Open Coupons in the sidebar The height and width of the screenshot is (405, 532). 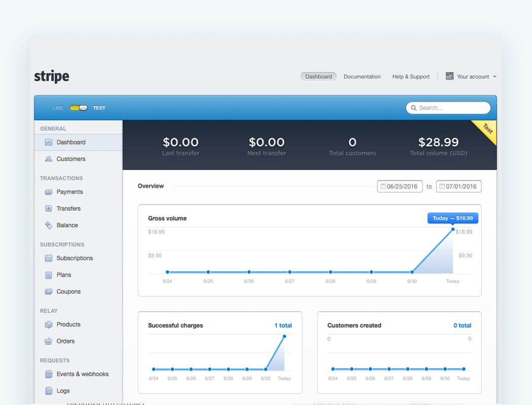click(x=68, y=292)
